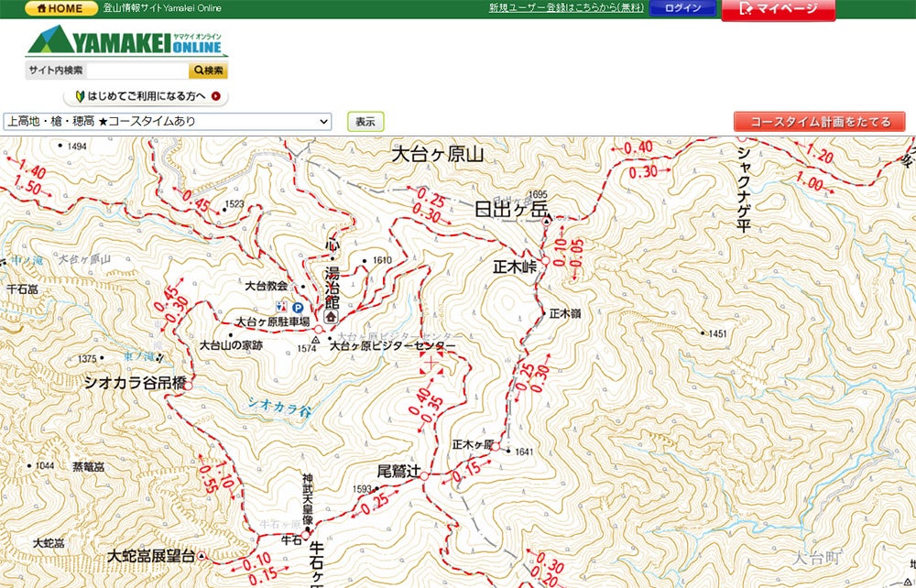This screenshot has width=916, height=588.
Task: Focus the サイト内検索 input field
Action: pos(137,71)
